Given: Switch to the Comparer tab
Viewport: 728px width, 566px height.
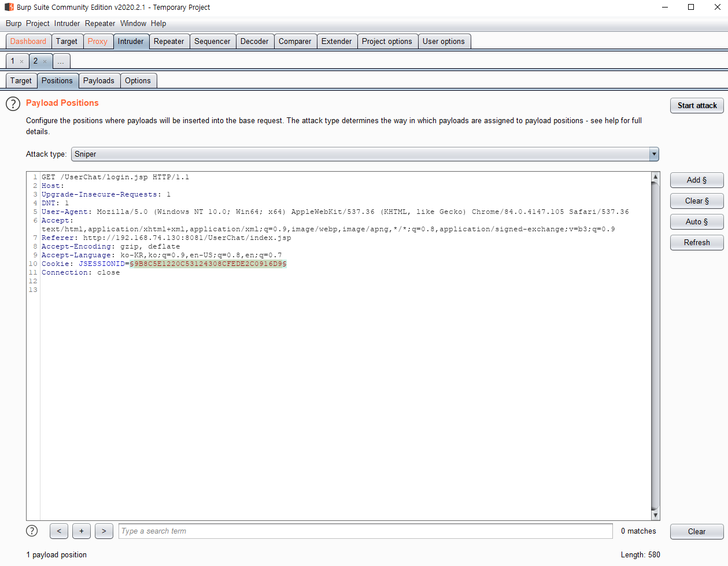Looking at the screenshot, I should pyautogui.click(x=295, y=42).
